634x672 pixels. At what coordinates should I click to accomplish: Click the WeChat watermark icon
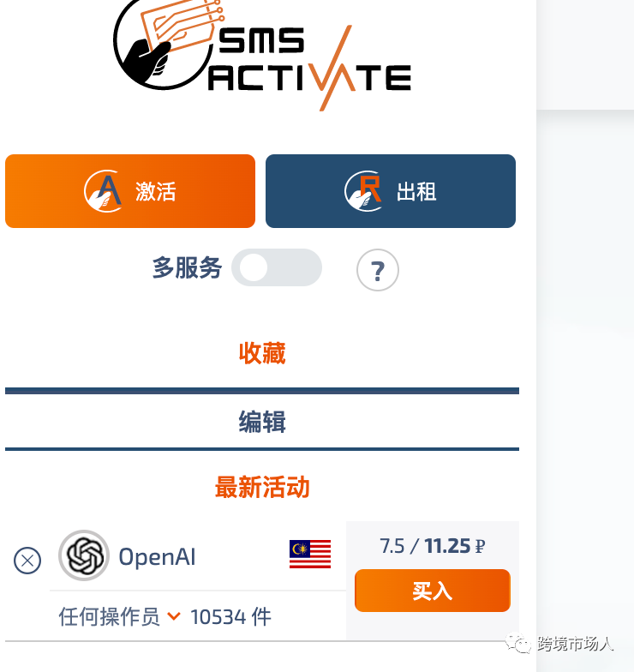(x=517, y=643)
